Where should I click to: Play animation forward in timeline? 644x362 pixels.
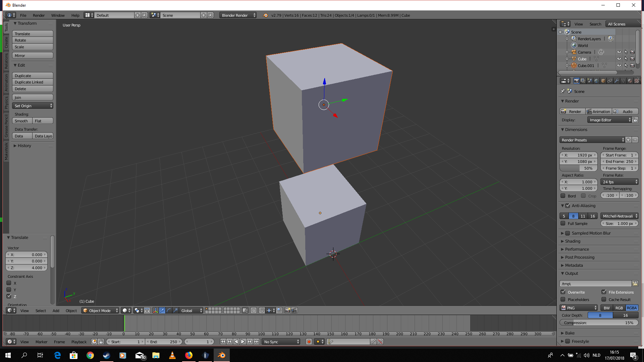[243, 342]
